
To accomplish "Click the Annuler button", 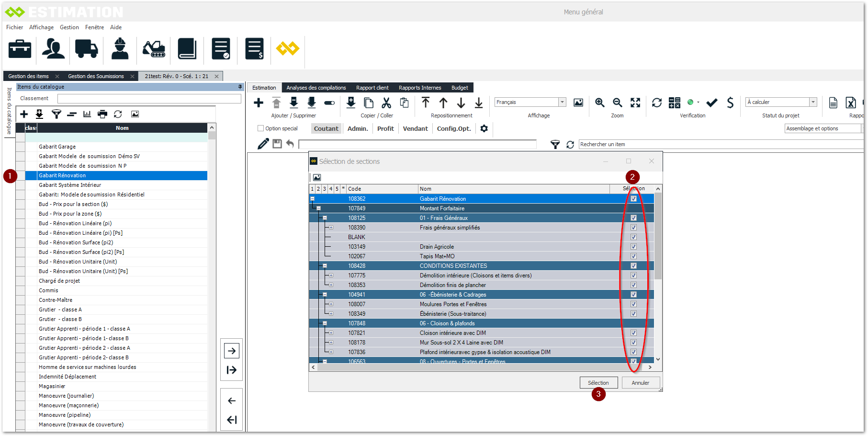I will [x=640, y=383].
